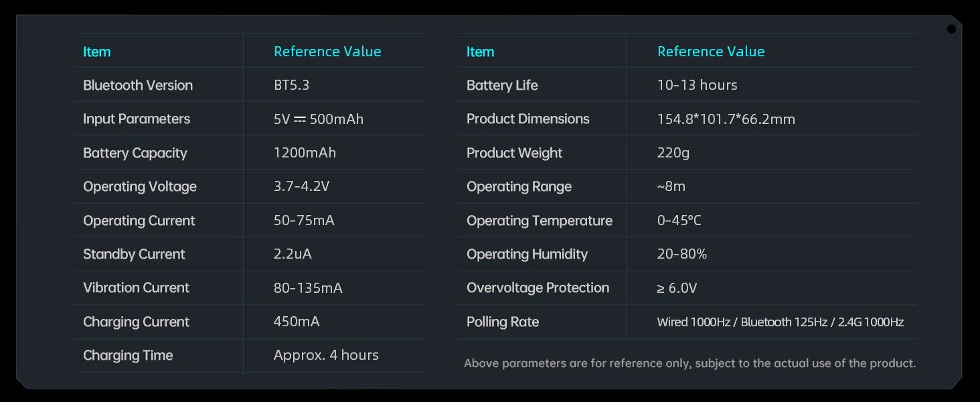Click the left Reference Value column header

(328, 52)
